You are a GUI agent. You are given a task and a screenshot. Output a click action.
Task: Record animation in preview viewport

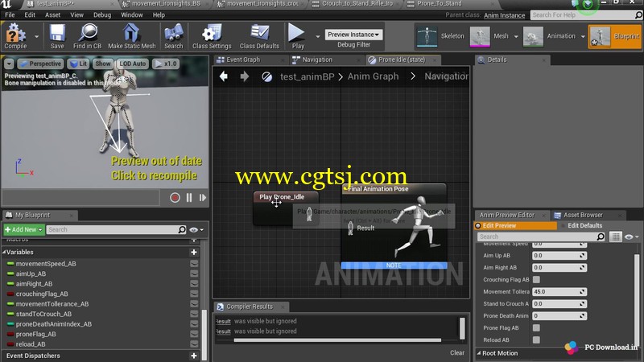click(x=175, y=198)
